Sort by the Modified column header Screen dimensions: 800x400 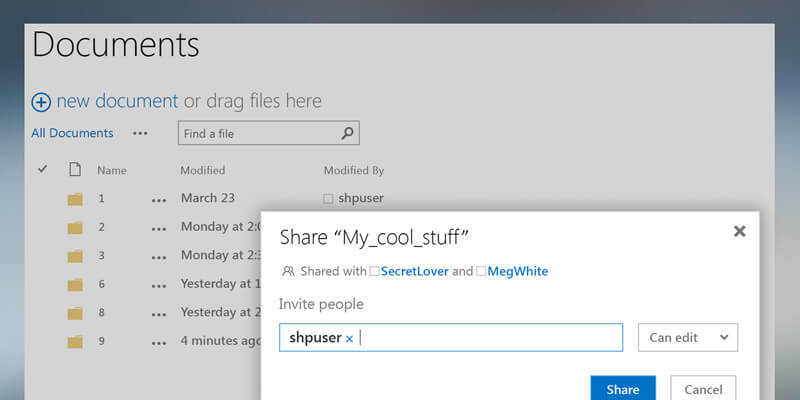click(x=202, y=170)
